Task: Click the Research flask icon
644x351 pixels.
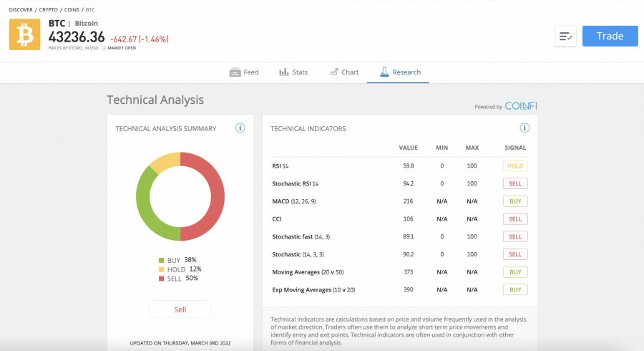Action: [x=384, y=72]
